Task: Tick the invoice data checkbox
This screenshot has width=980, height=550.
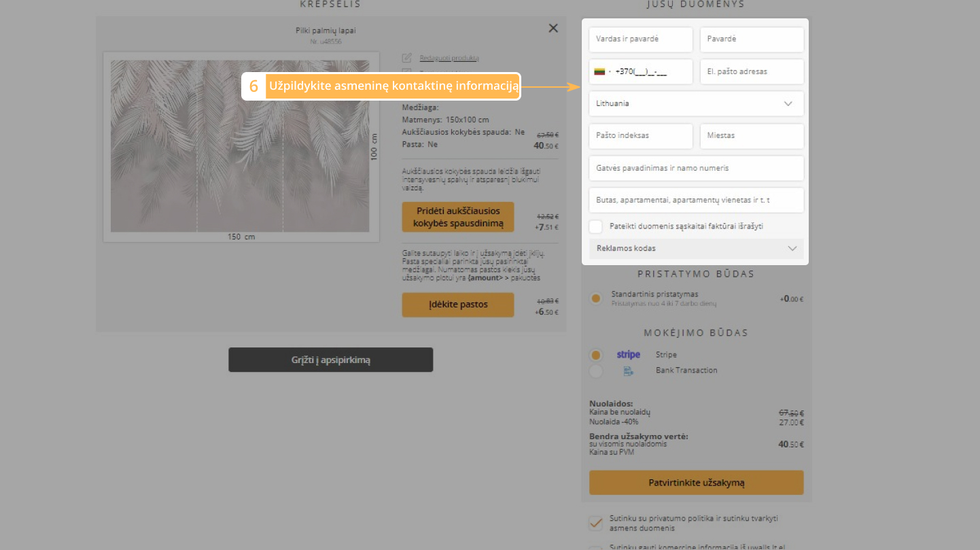Action: pyautogui.click(x=596, y=226)
